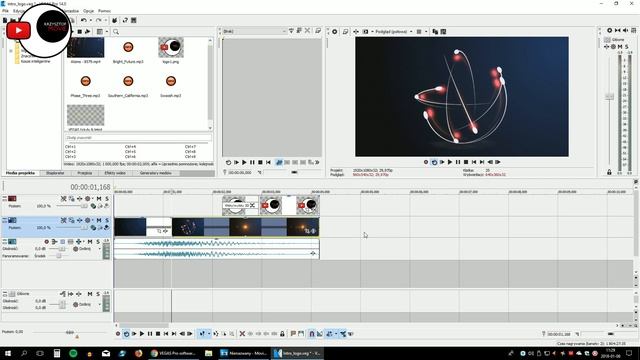This screenshot has height=360, width=640.
Task: Click Play in the trimmer window transport
Action: [244, 162]
